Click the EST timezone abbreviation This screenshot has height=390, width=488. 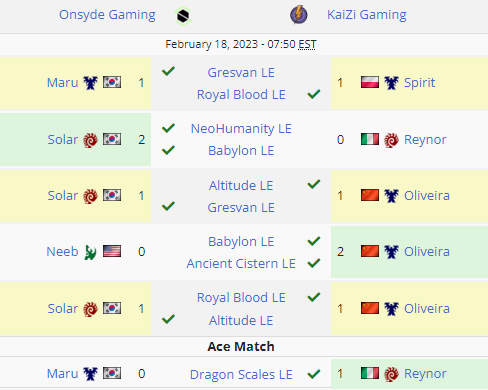coord(307,44)
